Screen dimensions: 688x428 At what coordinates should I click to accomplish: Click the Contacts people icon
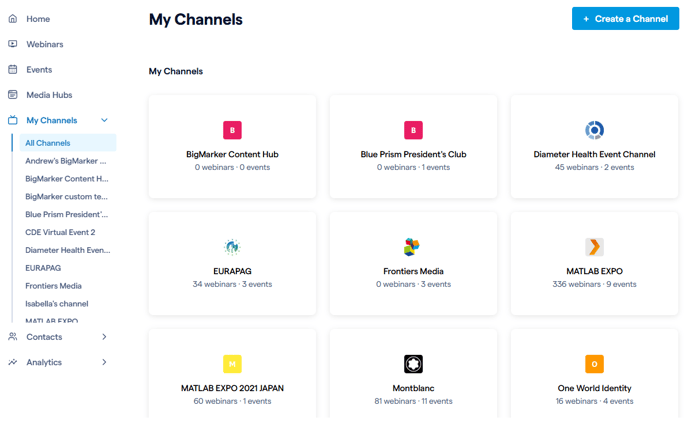click(13, 337)
